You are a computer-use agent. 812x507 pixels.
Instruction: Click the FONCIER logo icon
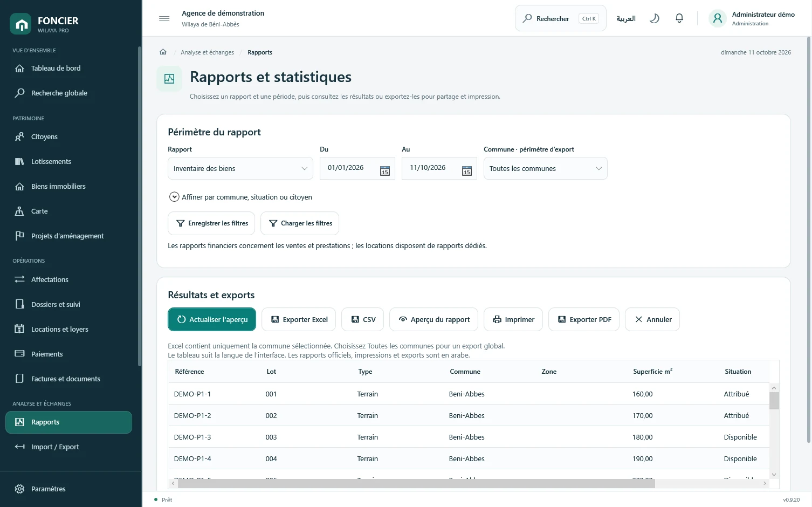[21, 24]
